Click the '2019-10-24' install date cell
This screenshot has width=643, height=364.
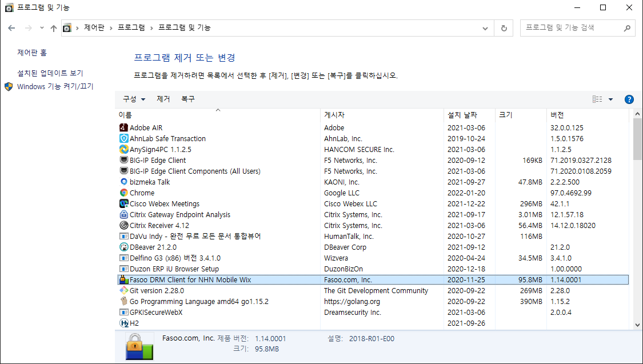466,138
